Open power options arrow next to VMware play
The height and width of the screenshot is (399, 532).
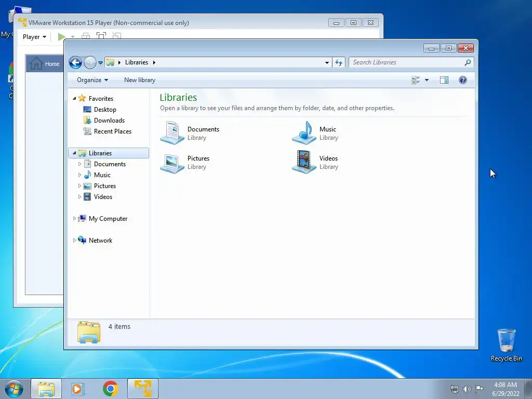click(73, 37)
